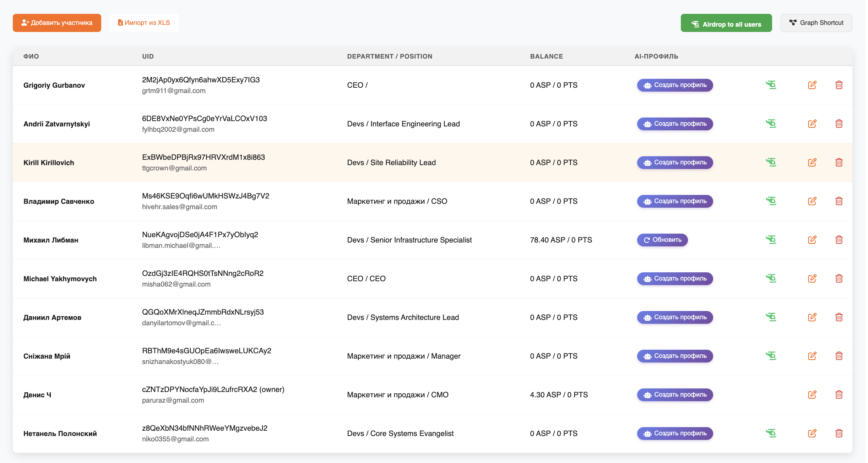
Task: Click Добавить участника button
Action: click(x=57, y=23)
